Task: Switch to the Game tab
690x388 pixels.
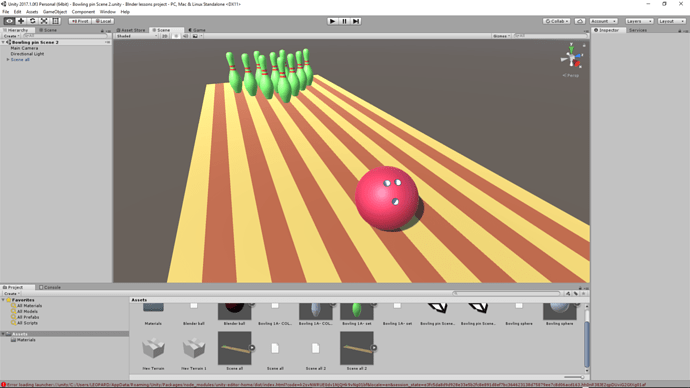Action: tap(197, 30)
